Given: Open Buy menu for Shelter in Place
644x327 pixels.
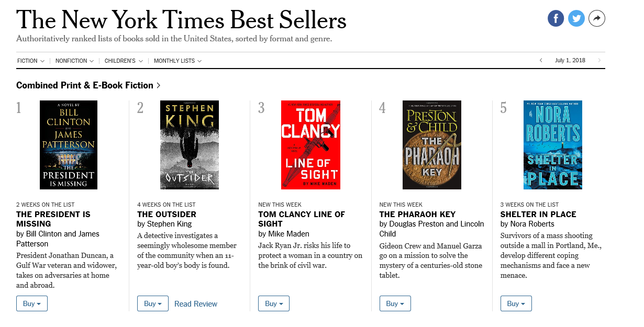Looking at the screenshot, I should point(516,303).
